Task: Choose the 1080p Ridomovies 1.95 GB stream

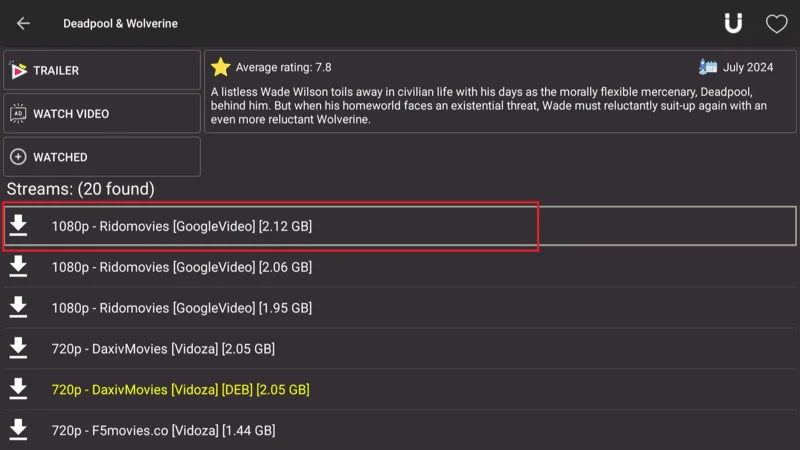Action: tap(182, 308)
